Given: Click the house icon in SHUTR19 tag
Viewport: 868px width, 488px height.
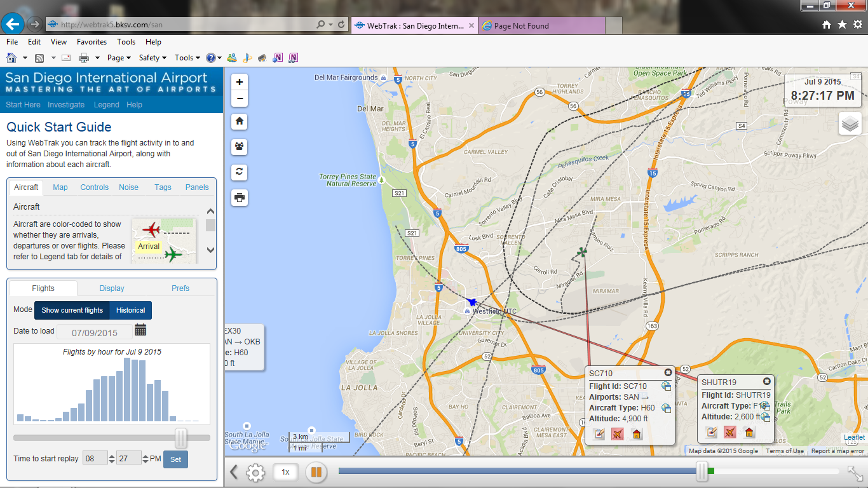Looking at the screenshot, I should pos(749,432).
